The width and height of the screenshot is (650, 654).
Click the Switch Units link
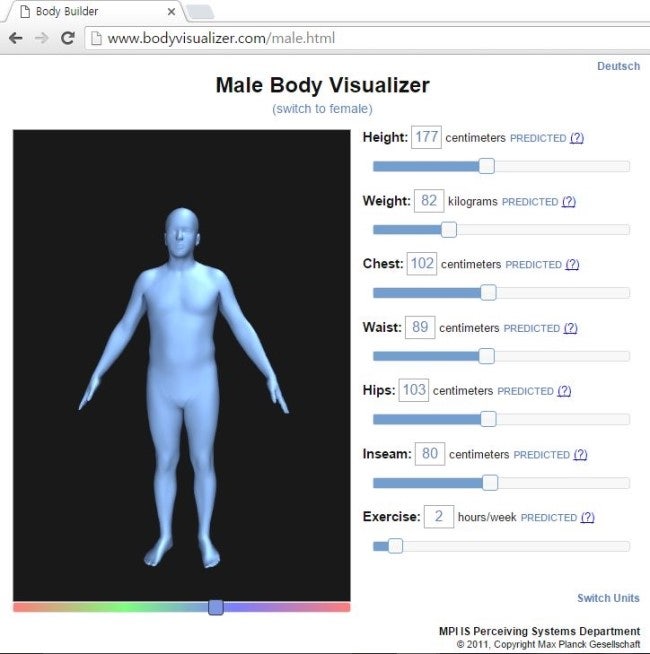(608, 598)
